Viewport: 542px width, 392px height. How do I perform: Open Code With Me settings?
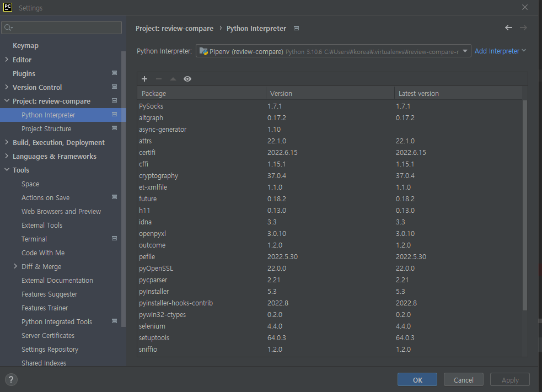tap(43, 253)
